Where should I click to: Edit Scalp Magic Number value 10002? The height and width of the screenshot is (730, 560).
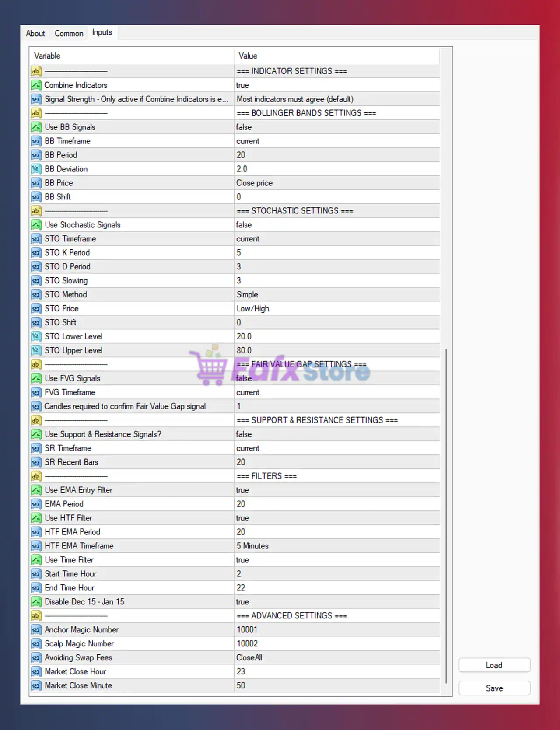[337, 644]
